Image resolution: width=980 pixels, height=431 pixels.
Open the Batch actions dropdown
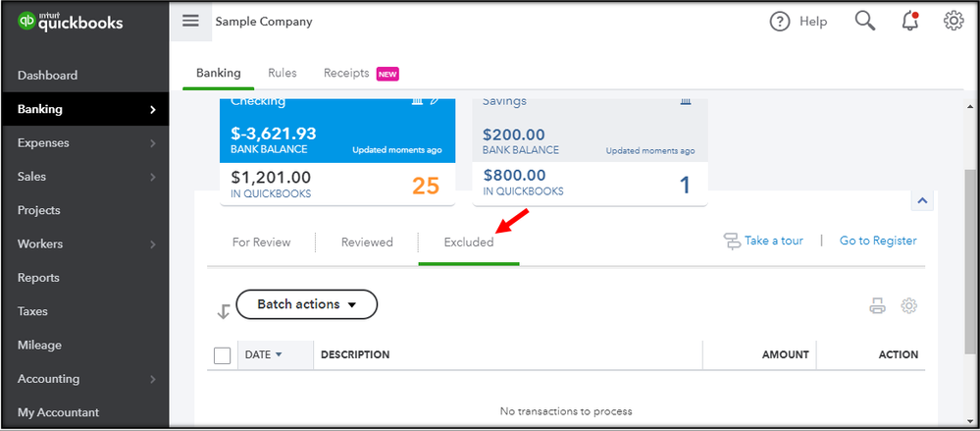[306, 304]
